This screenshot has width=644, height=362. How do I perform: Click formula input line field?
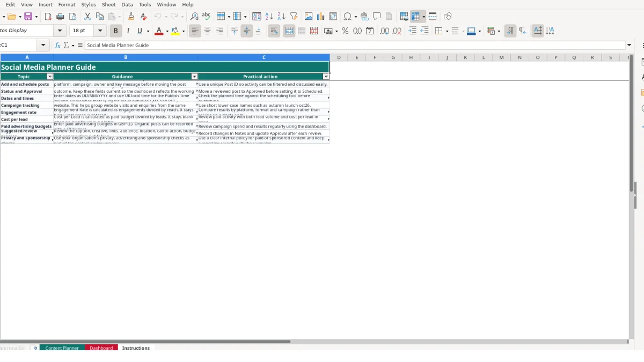click(355, 46)
